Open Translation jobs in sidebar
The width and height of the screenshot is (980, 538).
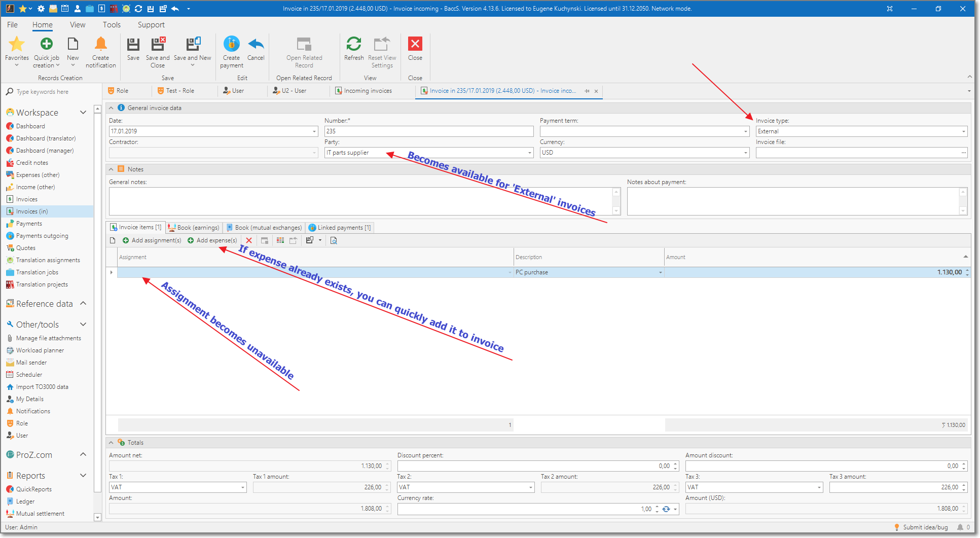click(37, 272)
